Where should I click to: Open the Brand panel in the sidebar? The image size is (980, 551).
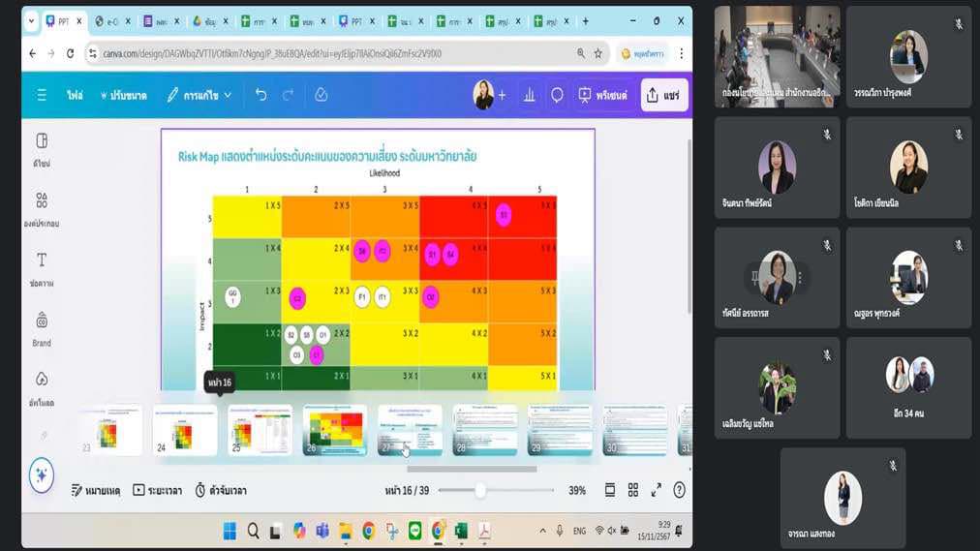42,327
